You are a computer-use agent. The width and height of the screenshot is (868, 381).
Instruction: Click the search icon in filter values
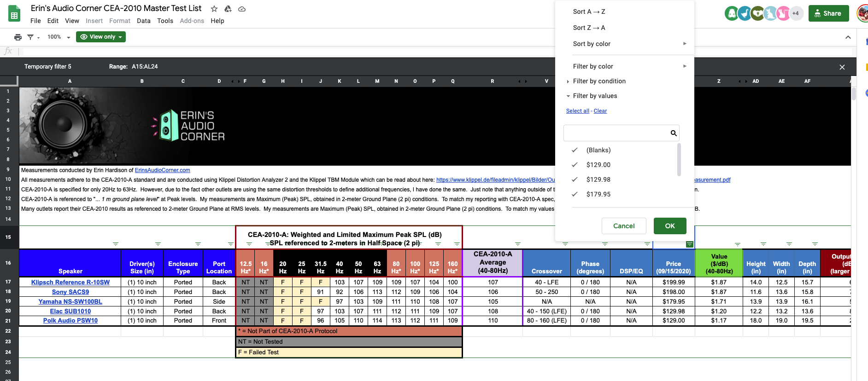tap(674, 133)
